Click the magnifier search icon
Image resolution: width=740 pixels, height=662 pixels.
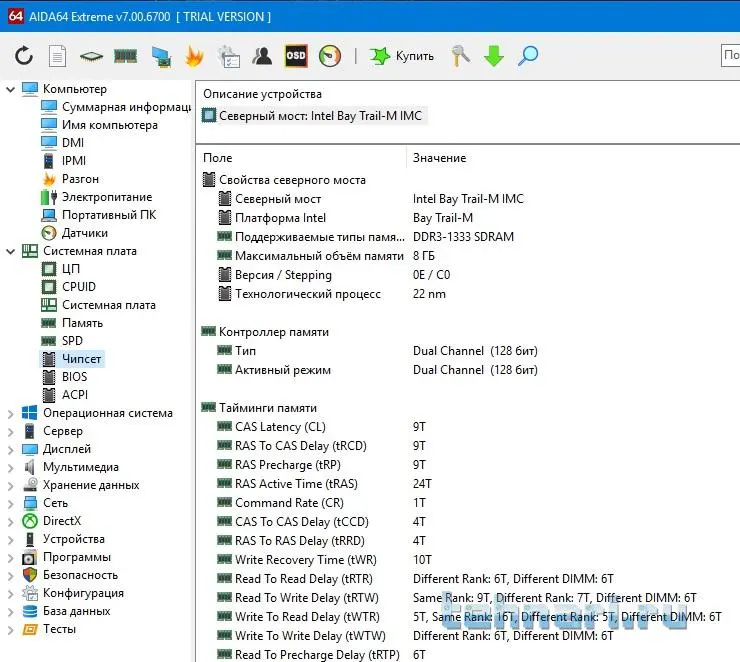[528, 56]
